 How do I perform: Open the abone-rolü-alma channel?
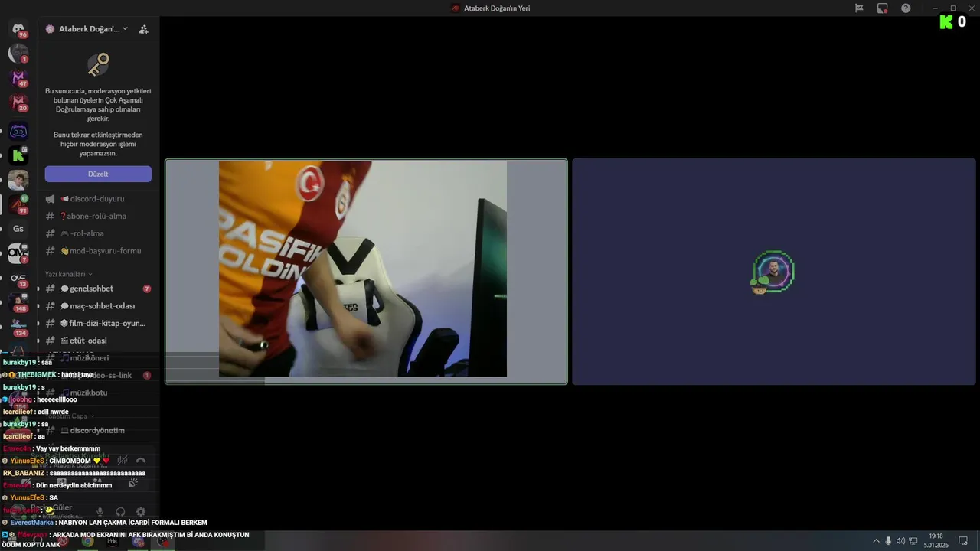97,216
